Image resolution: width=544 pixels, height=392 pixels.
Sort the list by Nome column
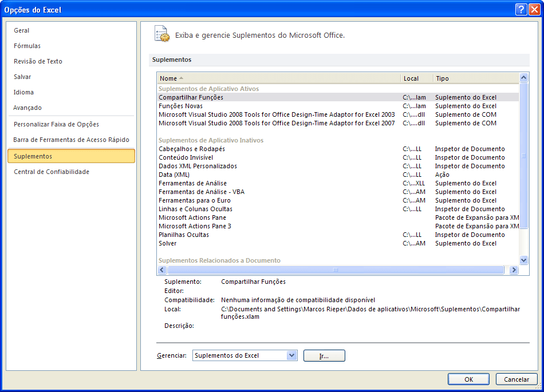pyautogui.click(x=279, y=78)
